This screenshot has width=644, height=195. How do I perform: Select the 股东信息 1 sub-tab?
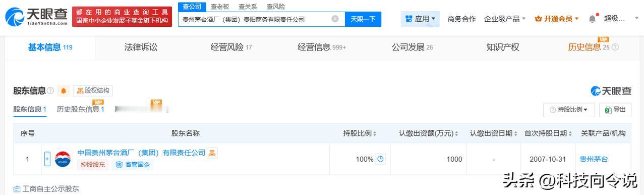click(30, 109)
